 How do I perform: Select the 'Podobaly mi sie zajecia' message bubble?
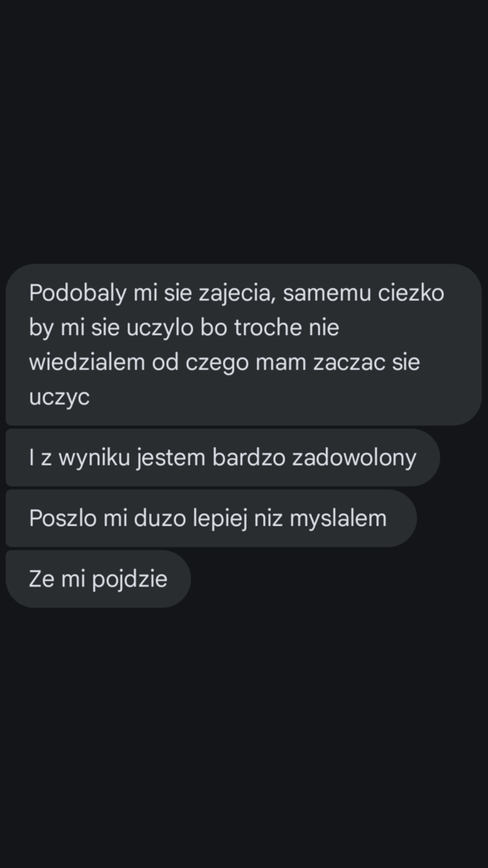(244, 344)
